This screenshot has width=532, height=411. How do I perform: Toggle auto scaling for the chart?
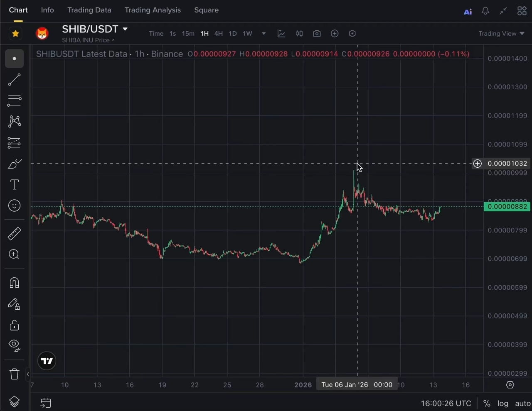(x=523, y=403)
